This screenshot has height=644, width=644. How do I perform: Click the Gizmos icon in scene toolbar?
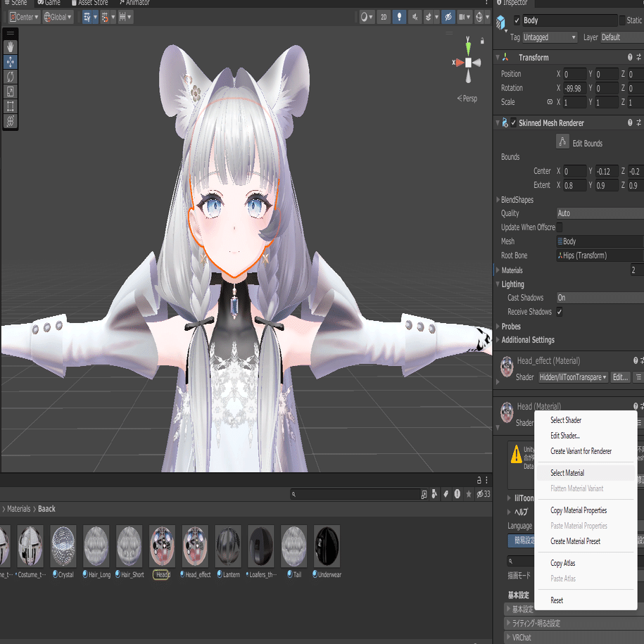tap(479, 17)
